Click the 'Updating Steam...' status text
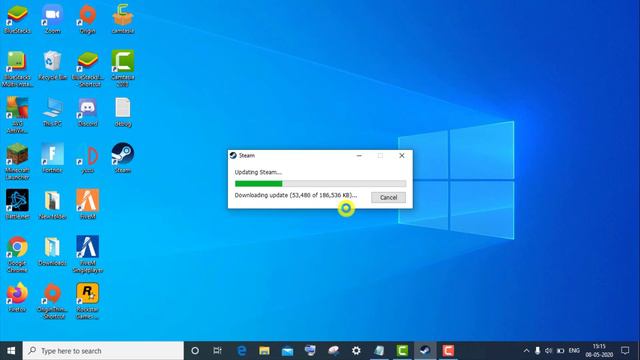This screenshot has height=360, width=640. 258,172
